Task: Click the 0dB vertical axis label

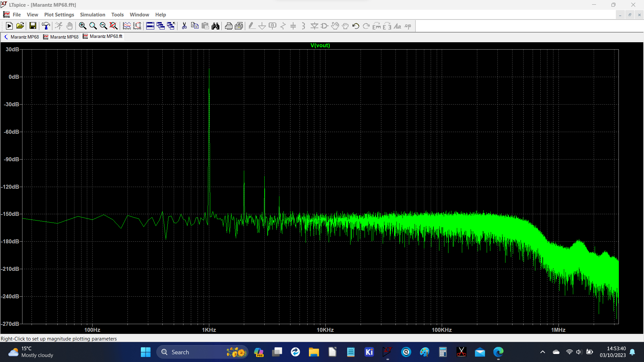Action: pyautogui.click(x=14, y=77)
